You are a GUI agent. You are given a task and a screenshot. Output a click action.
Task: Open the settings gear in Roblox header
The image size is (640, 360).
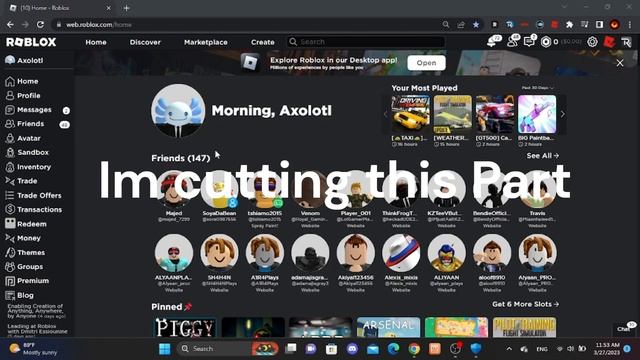[x=592, y=42]
